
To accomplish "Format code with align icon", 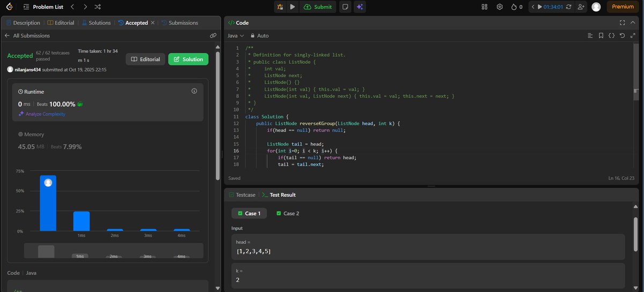I will pyautogui.click(x=590, y=35).
